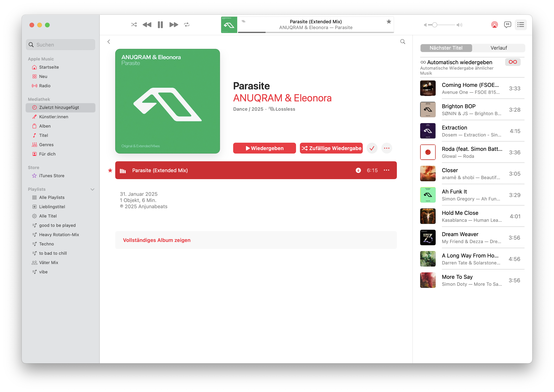
Task: Show the lyrics panel
Action: [507, 25]
